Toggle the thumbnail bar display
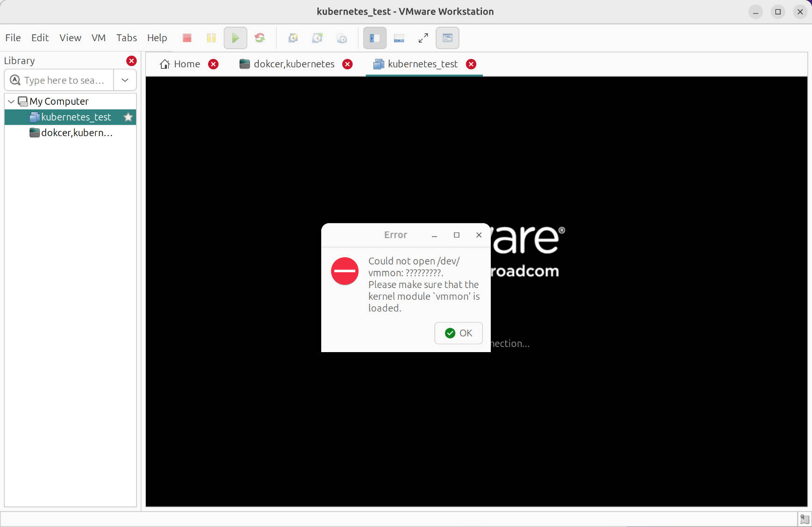812x527 pixels. pos(399,38)
